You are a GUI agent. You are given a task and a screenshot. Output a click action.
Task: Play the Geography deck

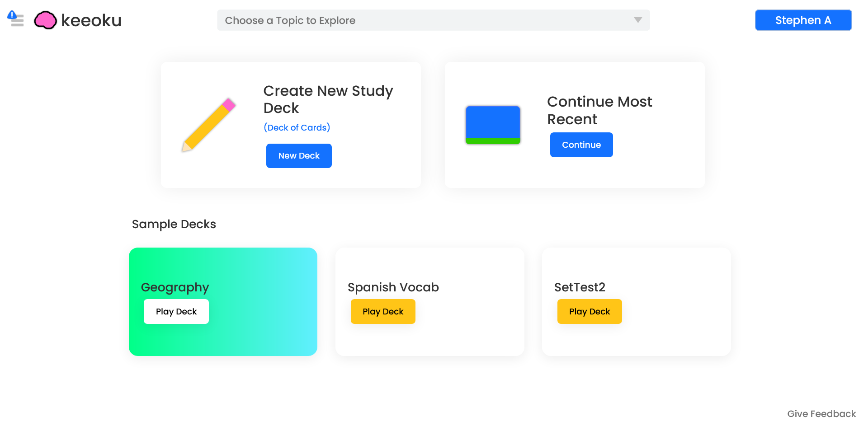point(176,312)
